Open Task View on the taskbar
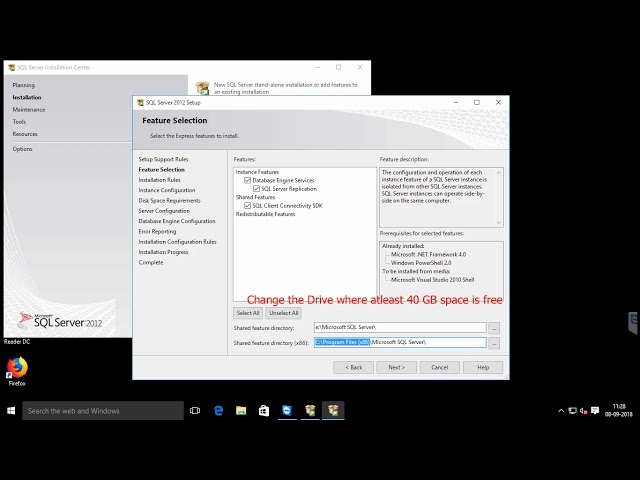 [195, 411]
